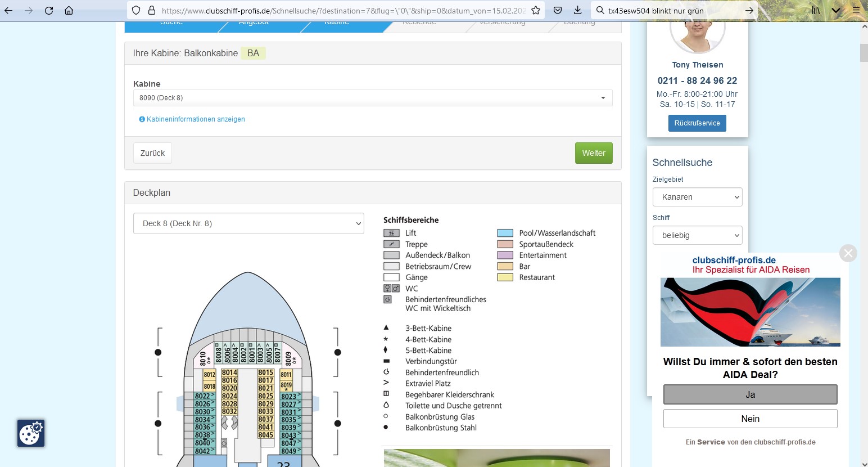The width and height of the screenshot is (868, 467).
Task: Reload the page in the browser
Action: pos(49,11)
